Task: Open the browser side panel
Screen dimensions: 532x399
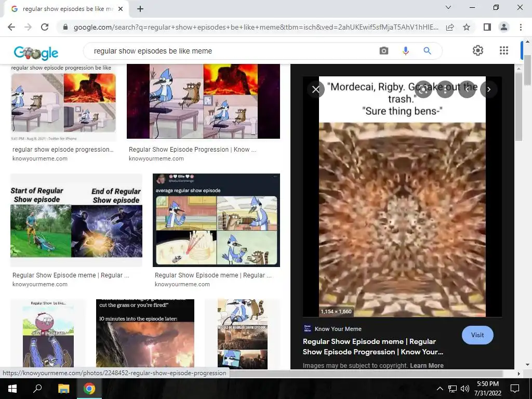Action: pyautogui.click(x=487, y=27)
